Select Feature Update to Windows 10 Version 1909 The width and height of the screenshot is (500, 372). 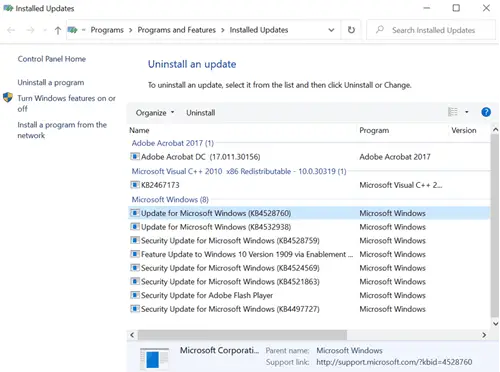[x=309, y=254]
